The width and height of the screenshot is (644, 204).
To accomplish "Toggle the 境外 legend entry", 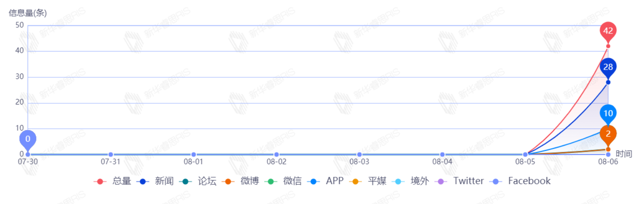I will [411, 181].
